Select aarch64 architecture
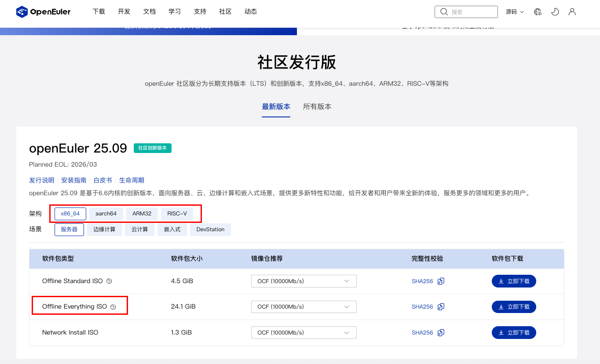The width and height of the screenshot is (600, 364). click(x=106, y=214)
